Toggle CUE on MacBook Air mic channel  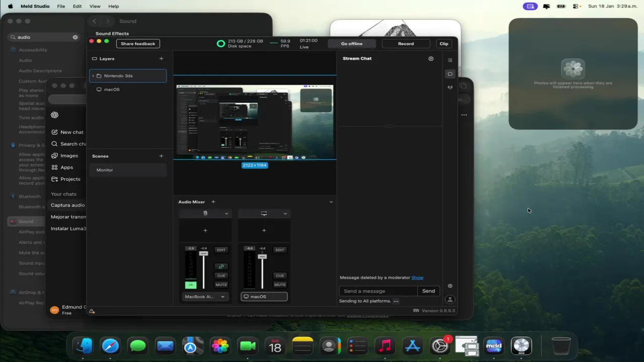(x=221, y=276)
